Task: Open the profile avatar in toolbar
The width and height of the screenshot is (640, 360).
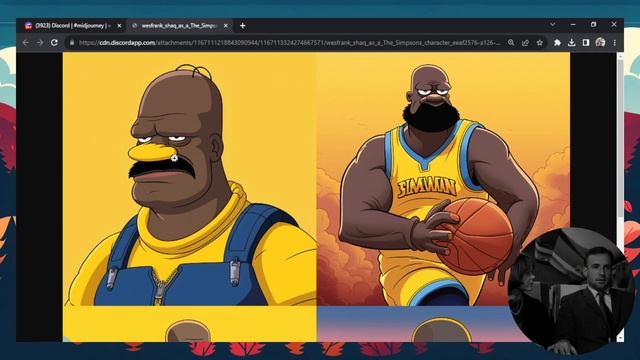Action: [600, 42]
